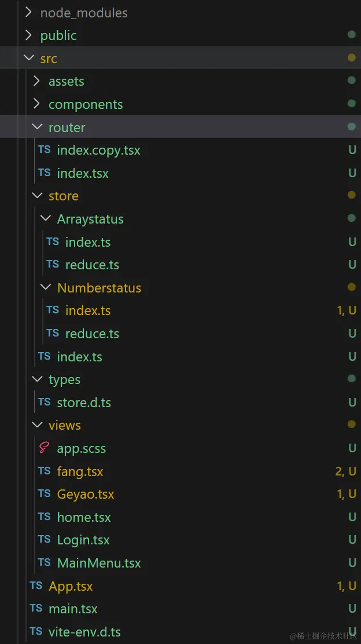The height and width of the screenshot is (644, 361).
Task: Click the git status dot beside Numberstatus
Action: point(352,287)
